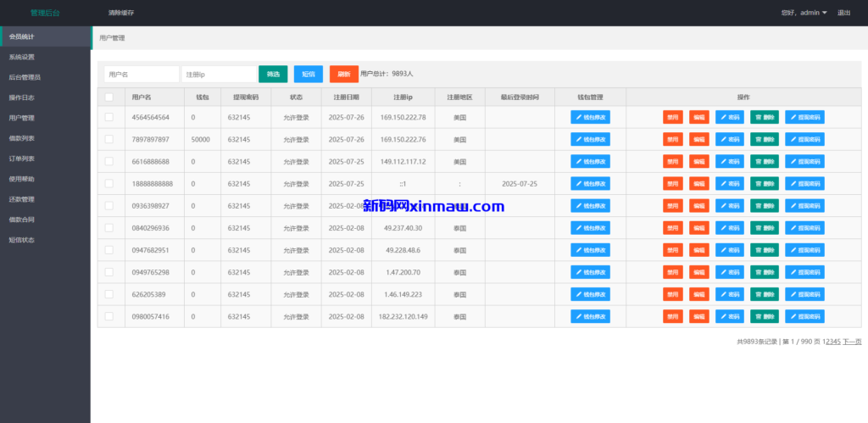The width and height of the screenshot is (868, 423).
Task: Click 密码 pencil button for user 6616888688
Action: pyautogui.click(x=729, y=161)
